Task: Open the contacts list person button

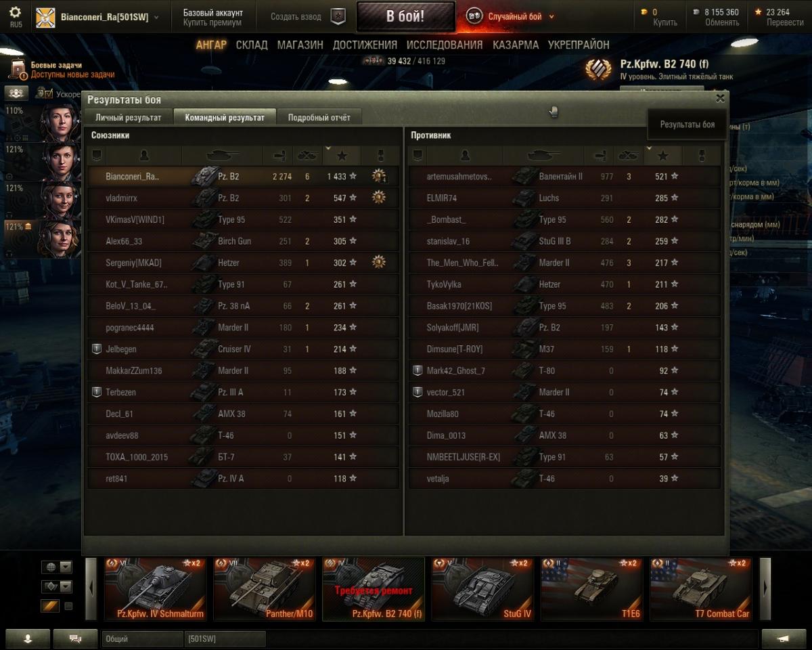Action: pyautogui.click(x=28, y=638)
